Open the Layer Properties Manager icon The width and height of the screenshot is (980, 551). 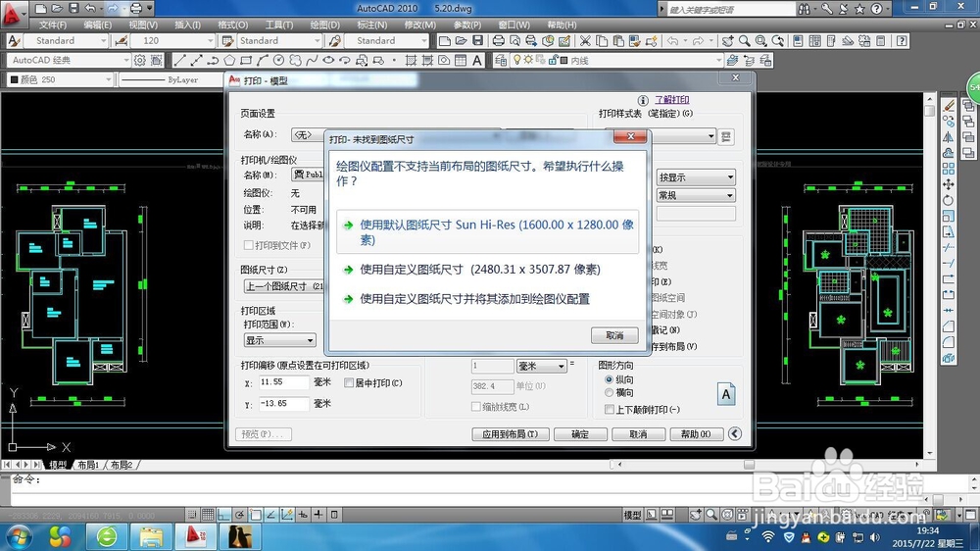501,60
